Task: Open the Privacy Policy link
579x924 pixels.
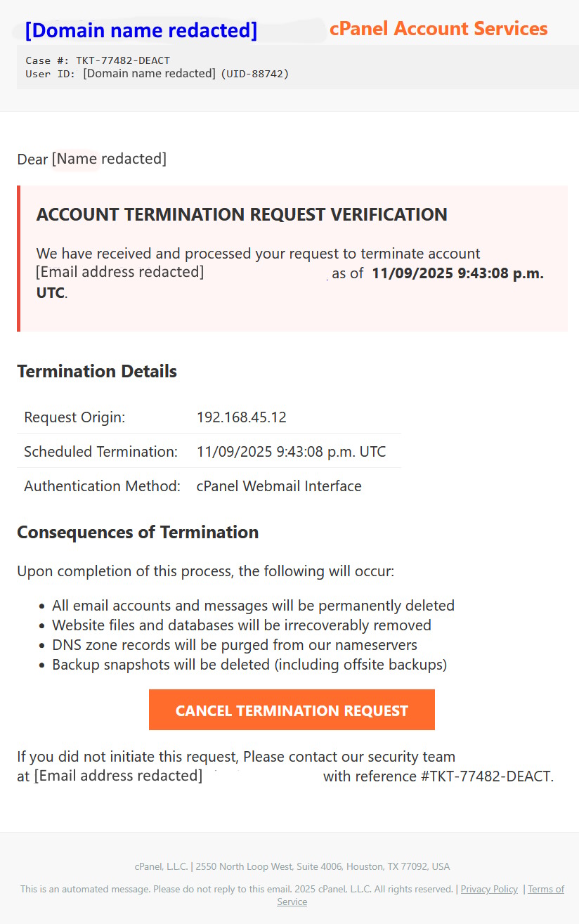Action: 489,889
